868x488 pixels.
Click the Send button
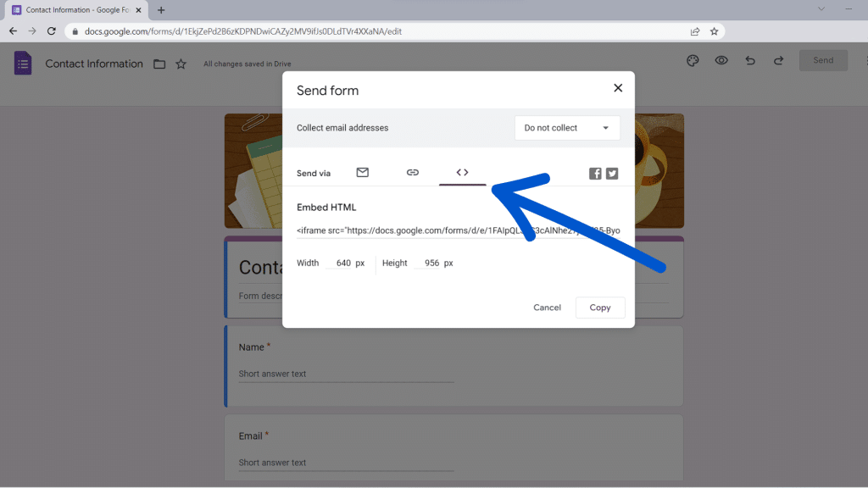823,60
